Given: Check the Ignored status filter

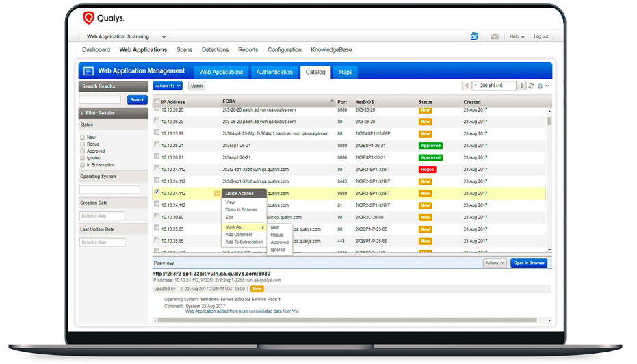Looking at the screenshot, I should (x=83, y=159).
